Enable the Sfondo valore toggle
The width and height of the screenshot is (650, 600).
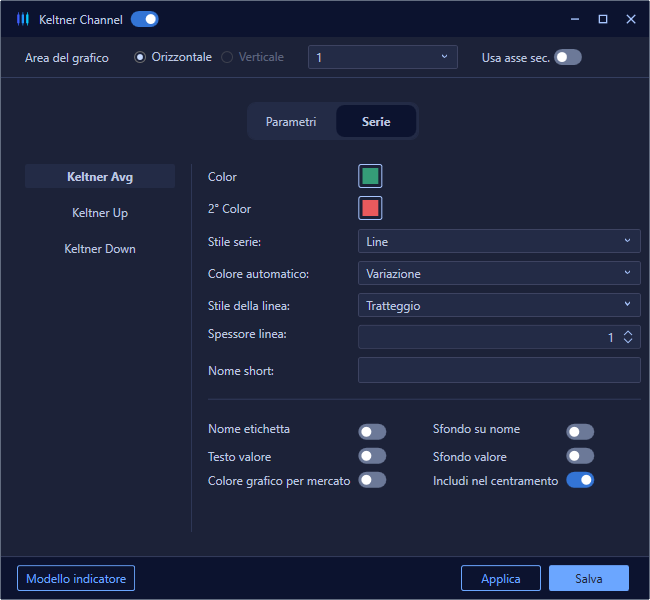tap(580, 456)
